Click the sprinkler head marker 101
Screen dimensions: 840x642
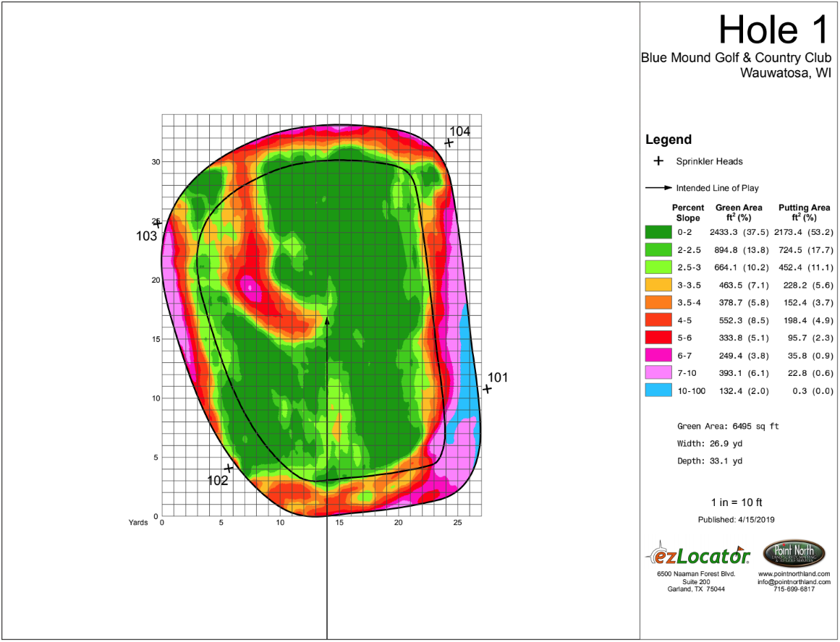[x=487, y=389]
